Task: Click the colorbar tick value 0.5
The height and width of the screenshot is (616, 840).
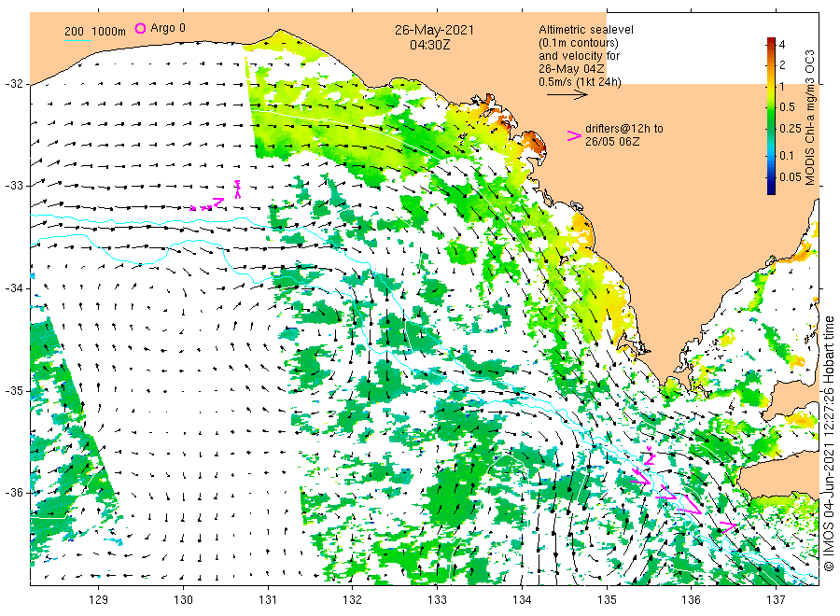Action: click(787, 107)
